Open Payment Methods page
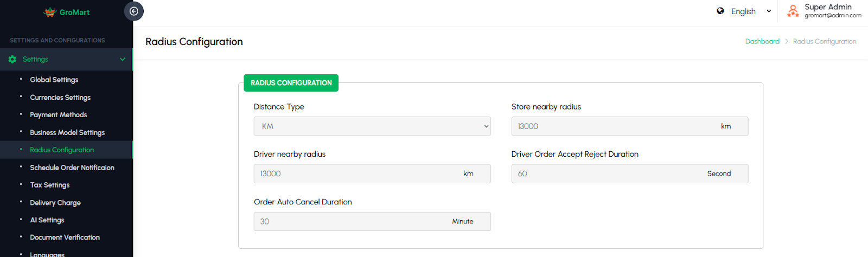The height and width of the screenshot is (257, 868). [59, 115]
